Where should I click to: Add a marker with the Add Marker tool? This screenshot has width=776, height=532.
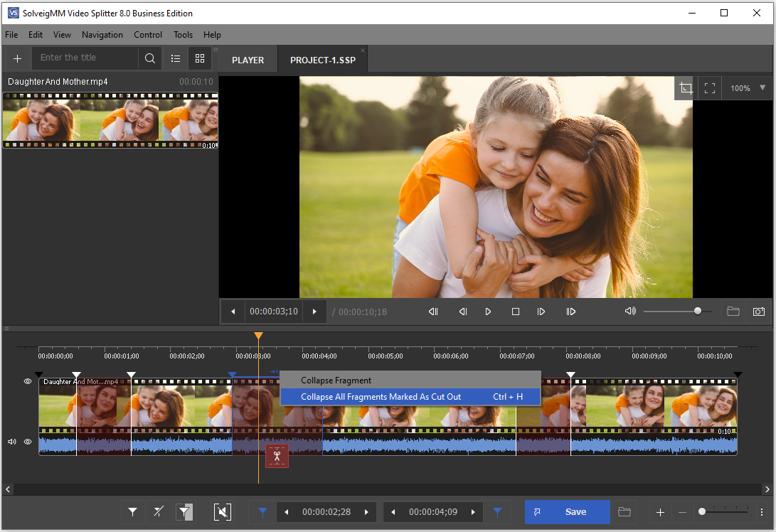[x=132, y=511]
